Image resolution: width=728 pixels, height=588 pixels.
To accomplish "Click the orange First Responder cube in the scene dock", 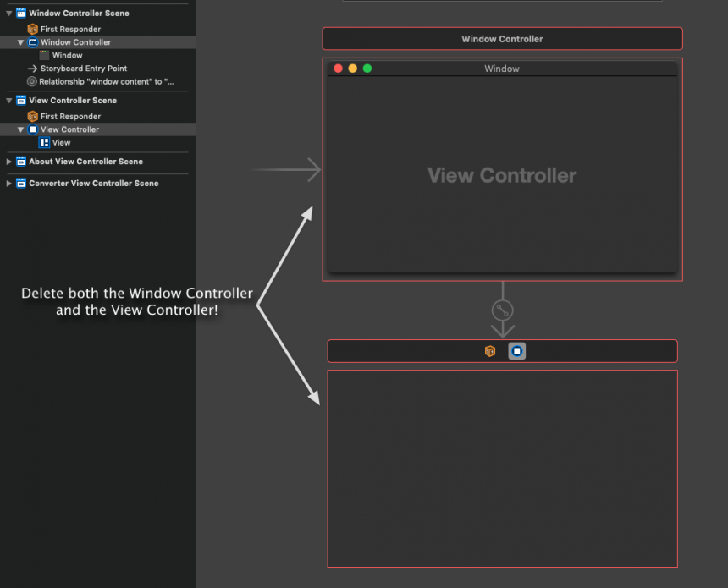I will point(490,350).
